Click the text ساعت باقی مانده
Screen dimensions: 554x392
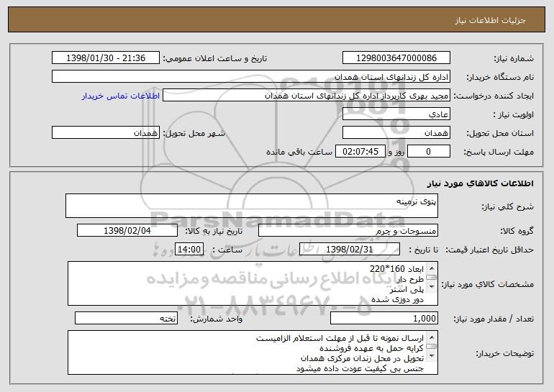click(x=299, y=152)
